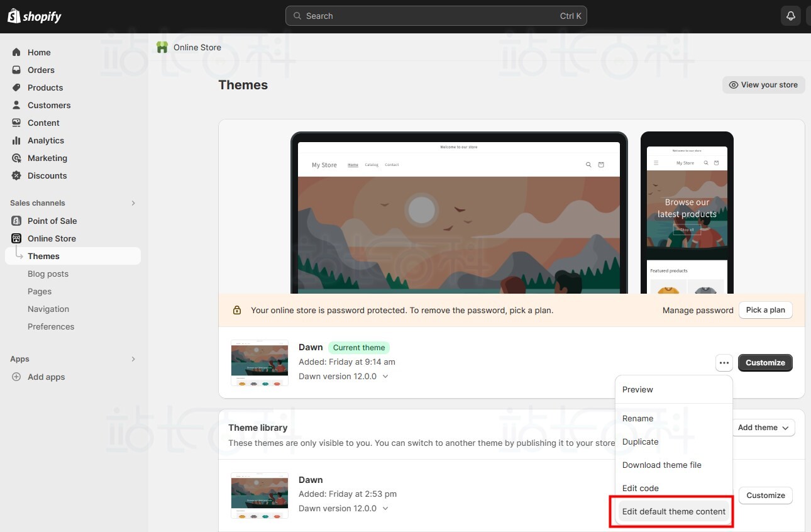Click the Home icon in sidebar
Viewport: 811px width, 532px height.
pyautogui.click(x=16, y=52)
